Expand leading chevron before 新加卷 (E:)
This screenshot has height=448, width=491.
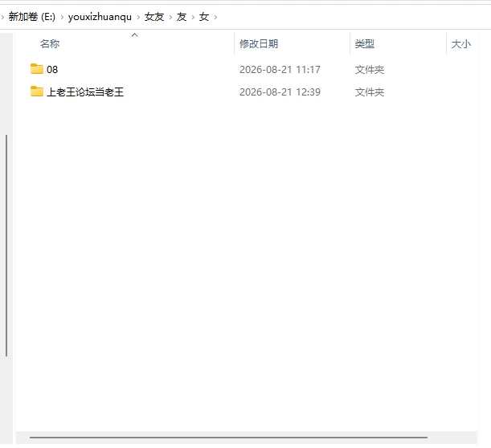[2, 17]
